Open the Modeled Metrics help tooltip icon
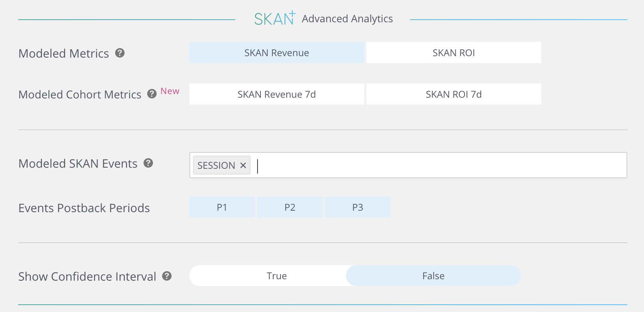The height and width of the screenshot is (312, 644). [x=120, y=53]
